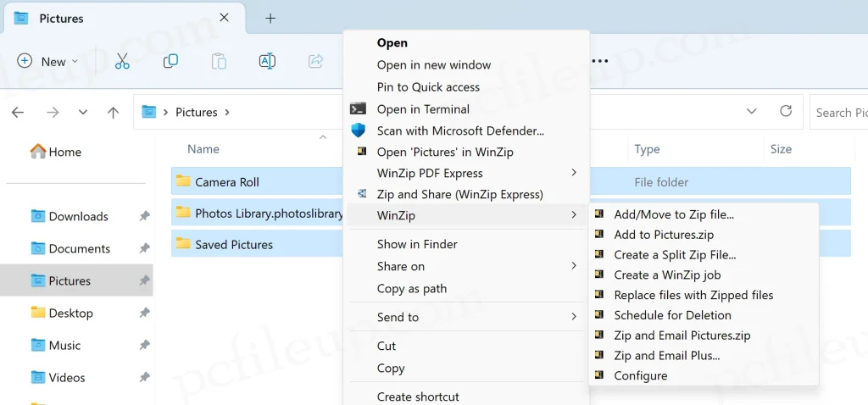
Task: Open the New dropdown arrow in toolbar
Action: pos(75,61)
